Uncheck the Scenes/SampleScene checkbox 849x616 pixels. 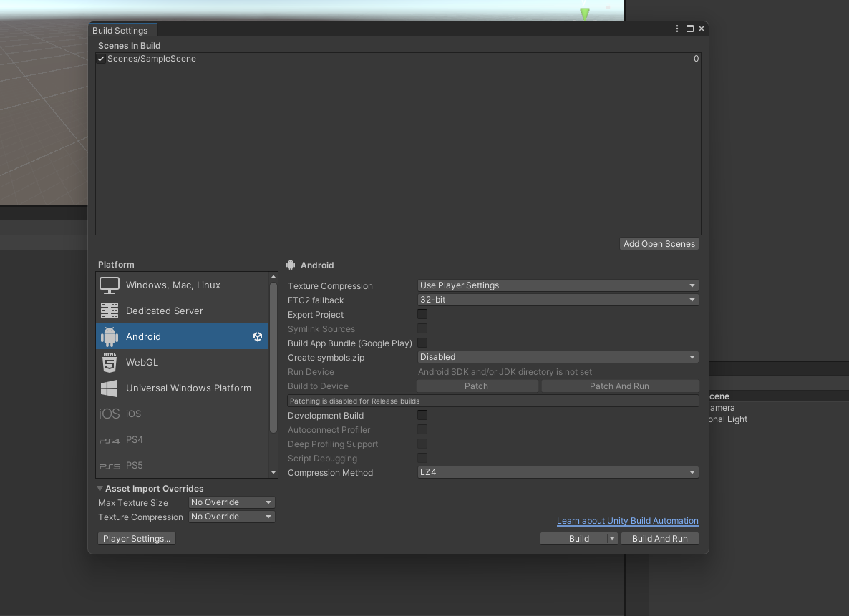101,59
